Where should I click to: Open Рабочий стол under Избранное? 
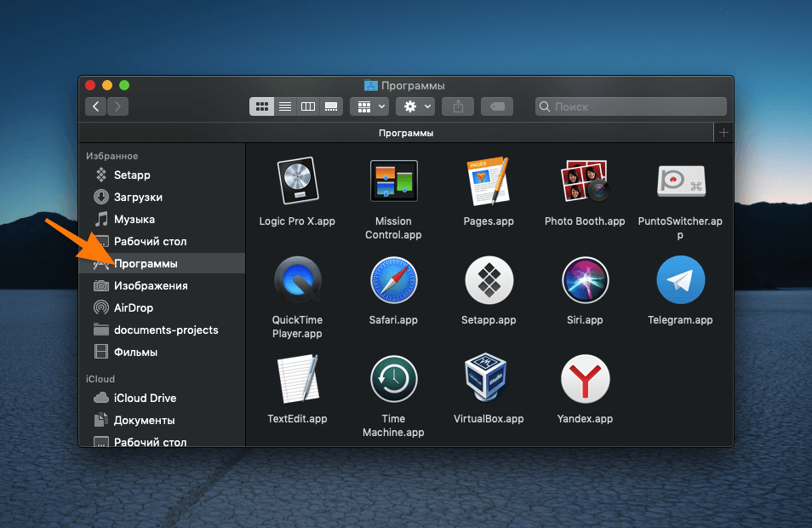pyautogui.click(x=162, y=242)
